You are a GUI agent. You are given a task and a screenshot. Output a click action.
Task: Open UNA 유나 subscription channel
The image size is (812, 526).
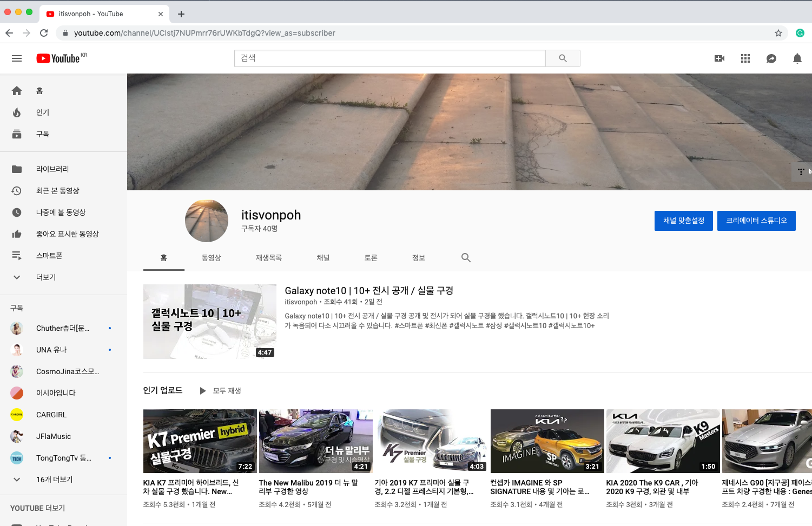pos(63,350)
